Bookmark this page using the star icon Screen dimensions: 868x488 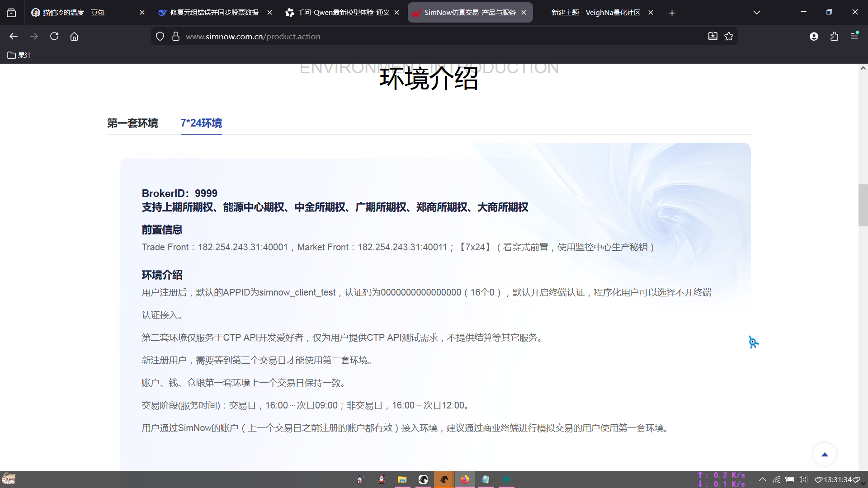[729, 36]
